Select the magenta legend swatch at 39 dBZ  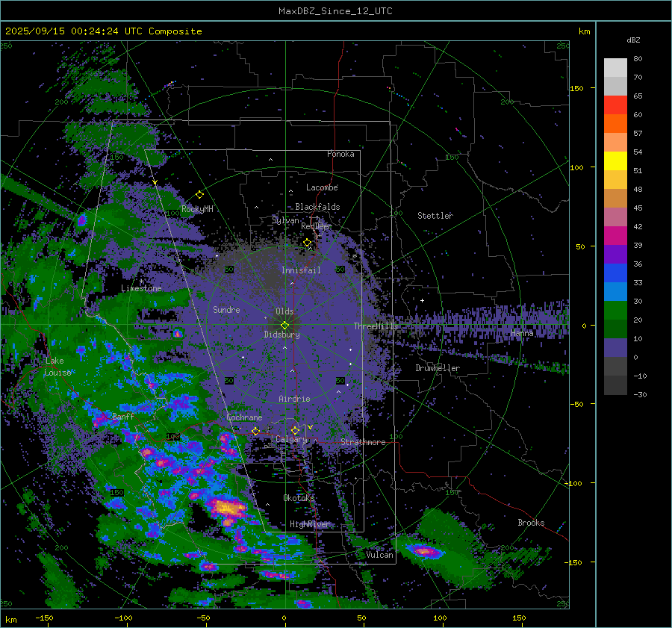pyautogui.click(x=615, y=236)
